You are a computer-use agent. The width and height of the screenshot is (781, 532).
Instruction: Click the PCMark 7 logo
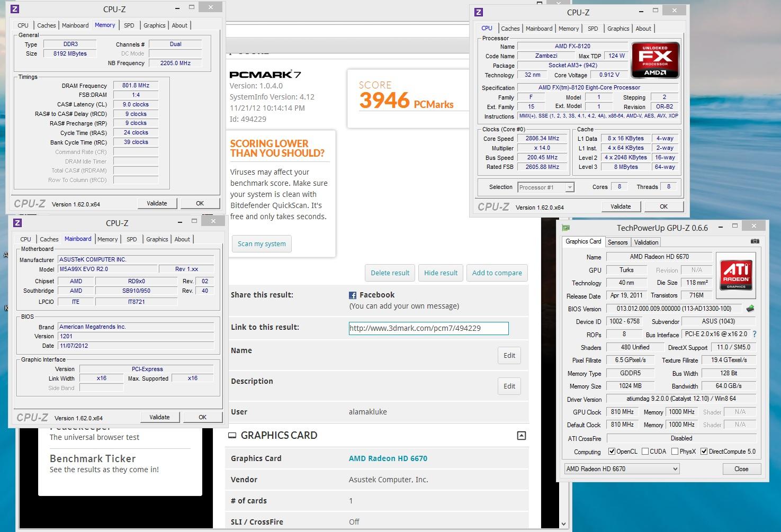coord(265,75)
